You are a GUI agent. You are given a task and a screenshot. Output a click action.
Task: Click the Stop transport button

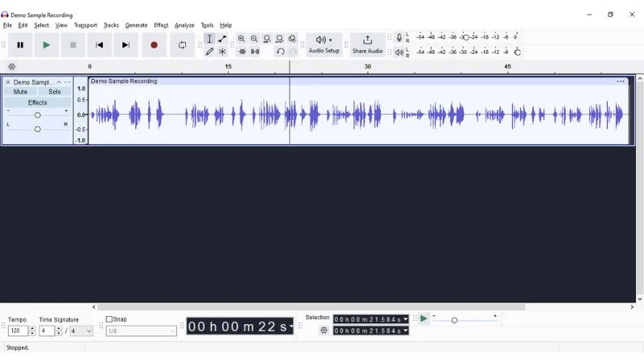(72, 45)
